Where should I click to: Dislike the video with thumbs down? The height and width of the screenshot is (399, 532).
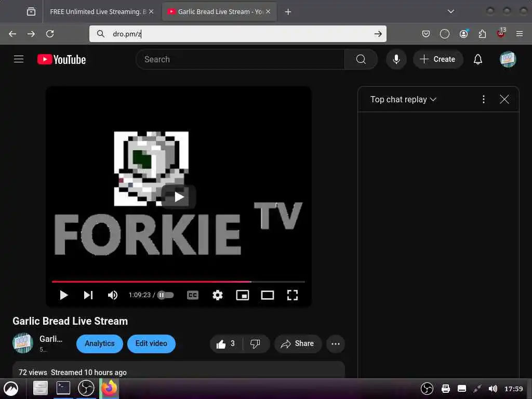(x=255, y=344)
